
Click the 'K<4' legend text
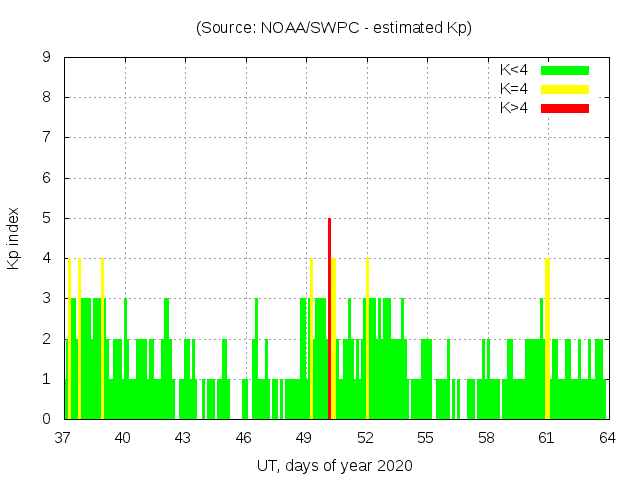pyautogui.click(x=514, y=70)
